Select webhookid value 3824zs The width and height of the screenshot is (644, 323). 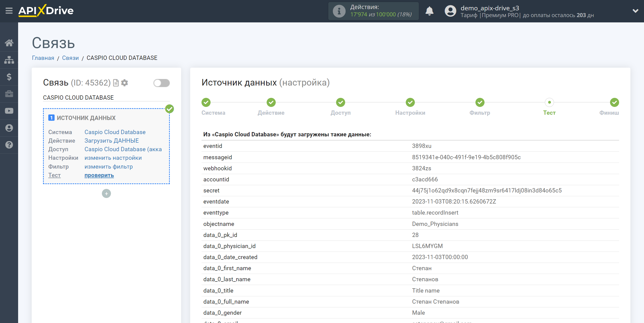pyautogui.click(x=421, y=168)
